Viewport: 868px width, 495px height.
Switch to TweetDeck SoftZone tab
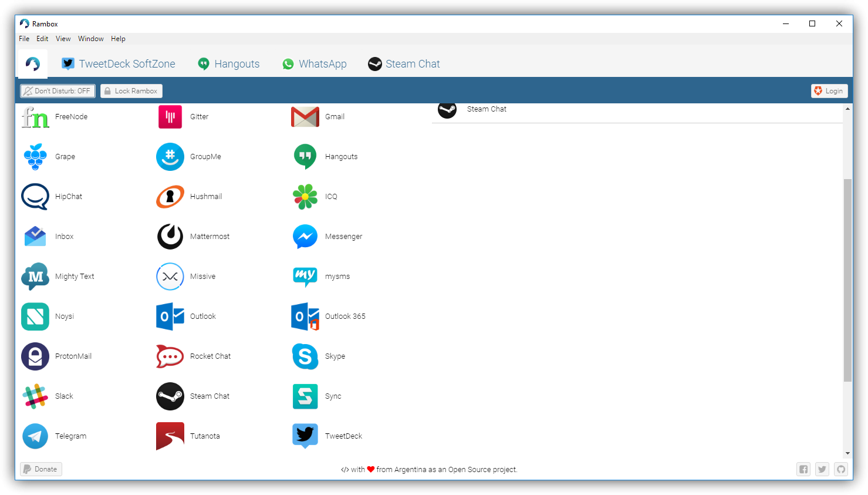pos(119,64)
